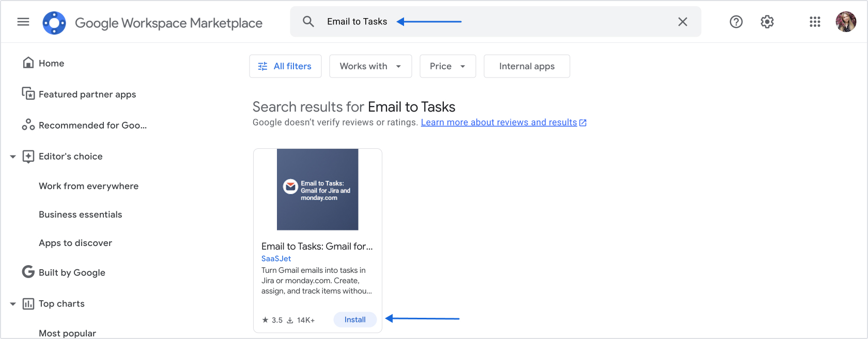Screen dimensions: 868x339
Task: Clear the search query with X
Action: coord(683,22)
